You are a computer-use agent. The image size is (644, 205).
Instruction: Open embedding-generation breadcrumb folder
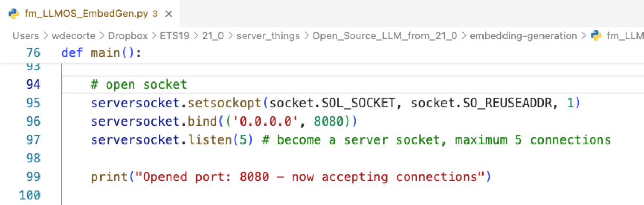523,36
